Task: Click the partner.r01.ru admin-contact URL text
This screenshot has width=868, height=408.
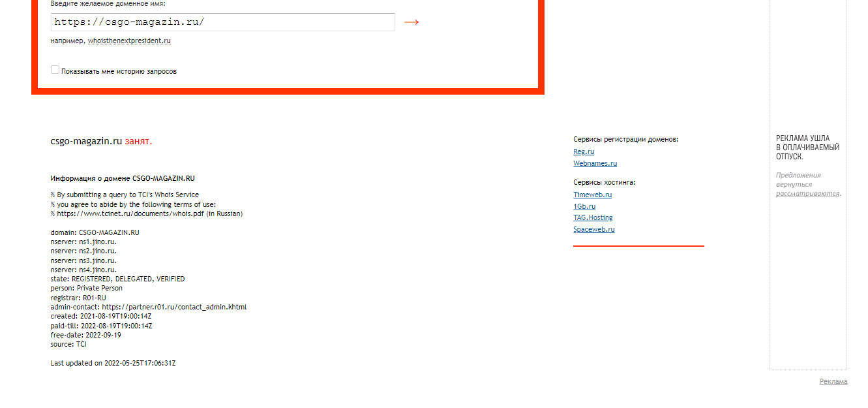Action: pos(174,307)
